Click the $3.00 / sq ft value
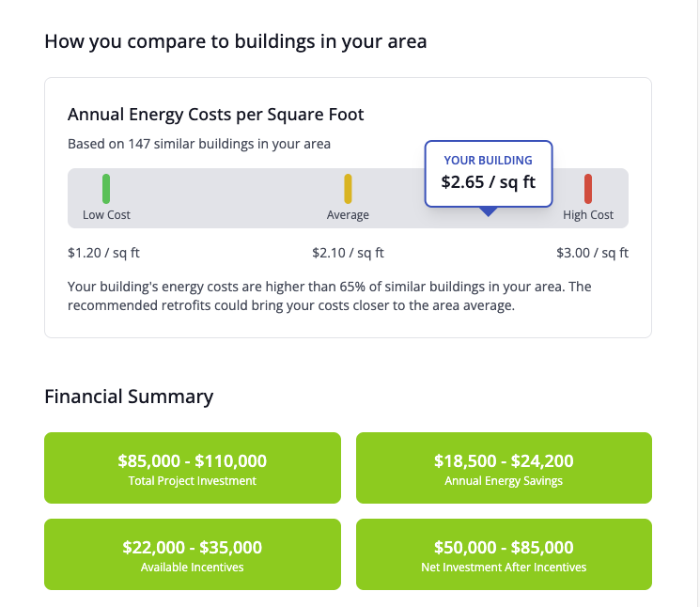The height and width of the screenshot is (607, 700). point(592,253)
